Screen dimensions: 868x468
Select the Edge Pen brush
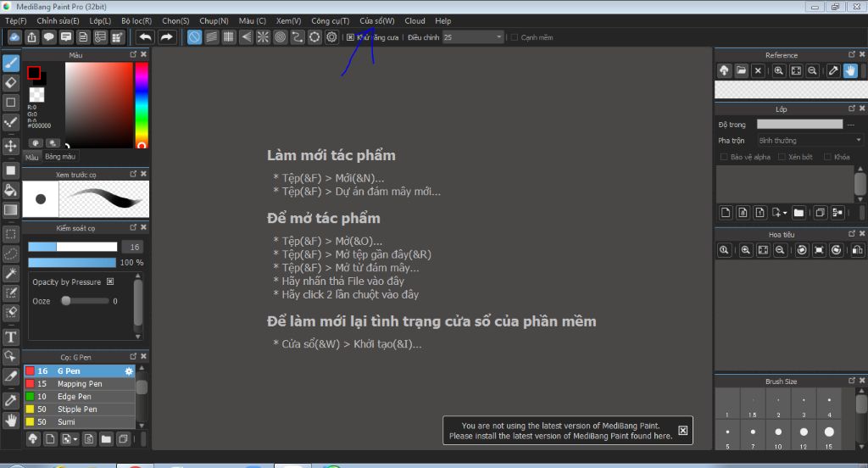tap(79, 397)
